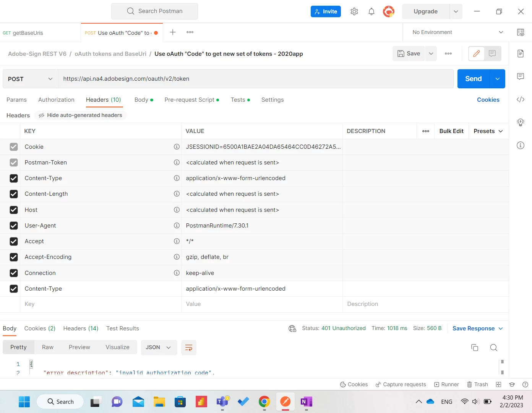Toggle response line wrap icon
This screenshot has width=532, height=413.
[x=189, y=348]
